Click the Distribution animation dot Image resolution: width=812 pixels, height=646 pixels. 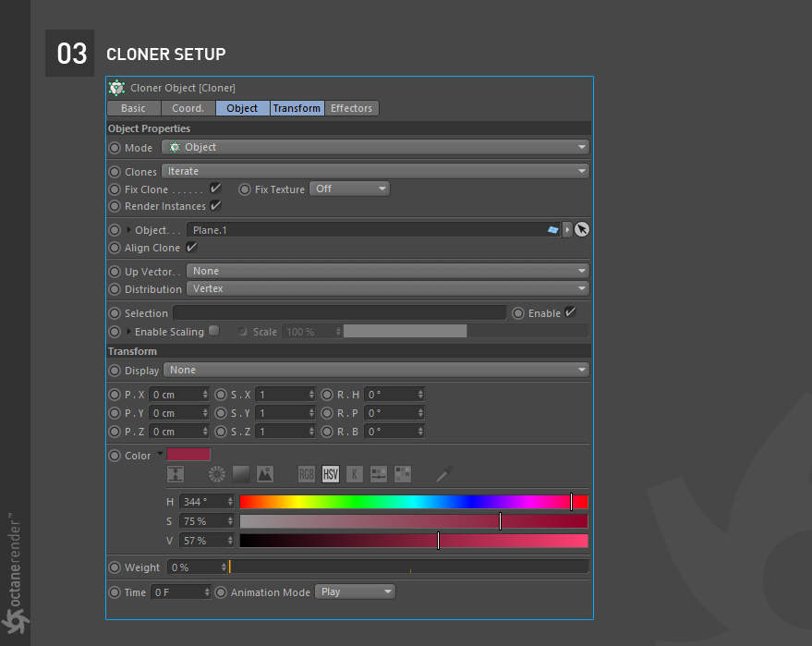[x=115, y=289]
